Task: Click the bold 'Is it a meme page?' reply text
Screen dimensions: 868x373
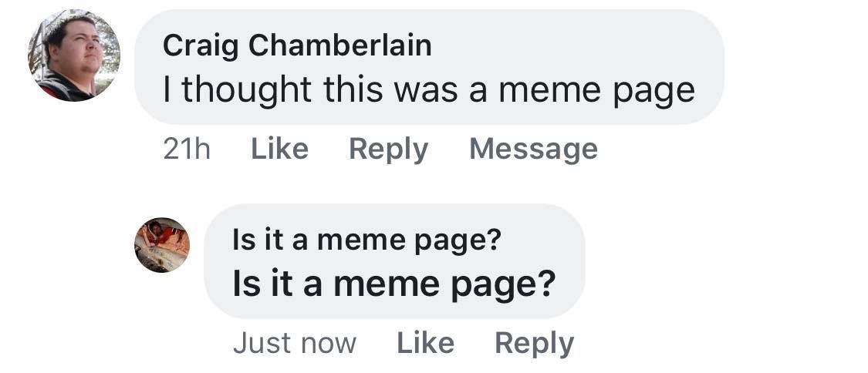Action: pos(393,283)
